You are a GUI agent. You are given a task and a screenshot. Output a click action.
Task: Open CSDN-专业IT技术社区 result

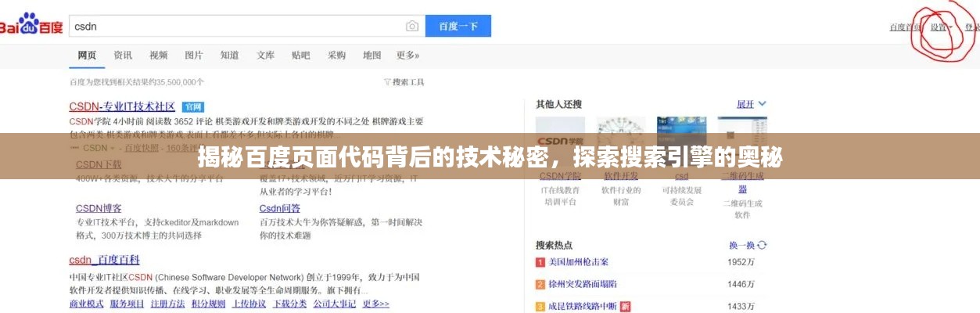[x=122, y=106]
